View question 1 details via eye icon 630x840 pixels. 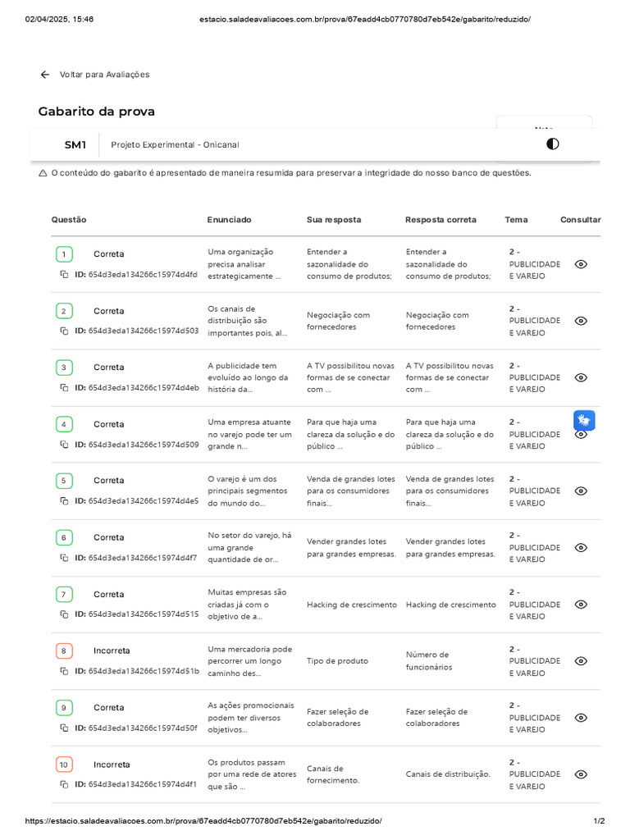point(581,264)
